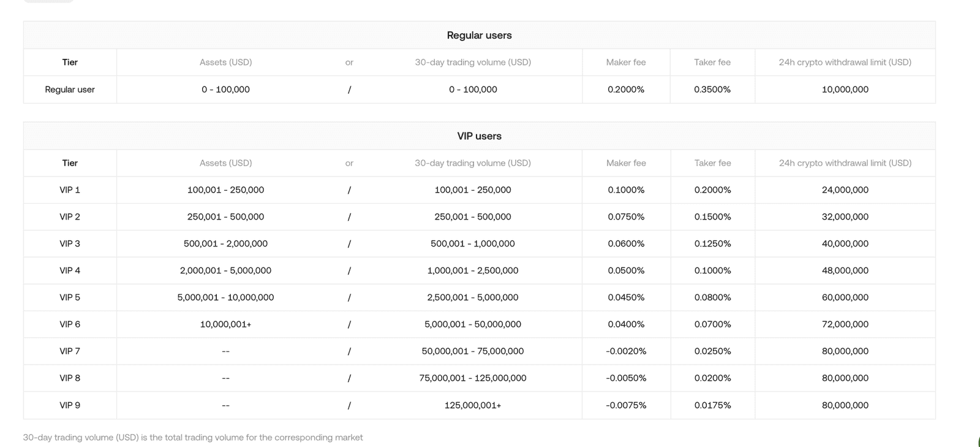The image size is (980, 447).
Task: Click VIP 5 maker fee 0.0450%
Action: 626,297
